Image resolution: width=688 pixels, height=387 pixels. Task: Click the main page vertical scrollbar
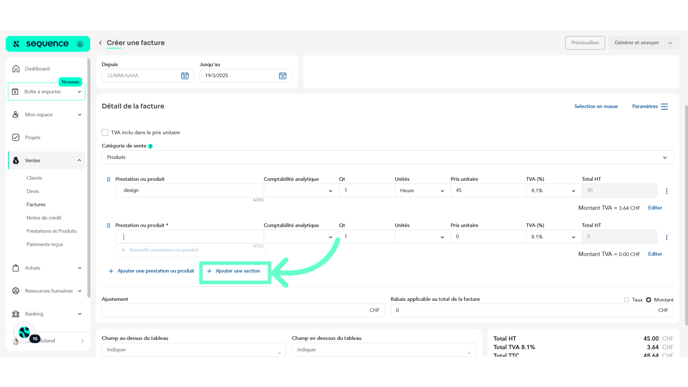(686, 215)
